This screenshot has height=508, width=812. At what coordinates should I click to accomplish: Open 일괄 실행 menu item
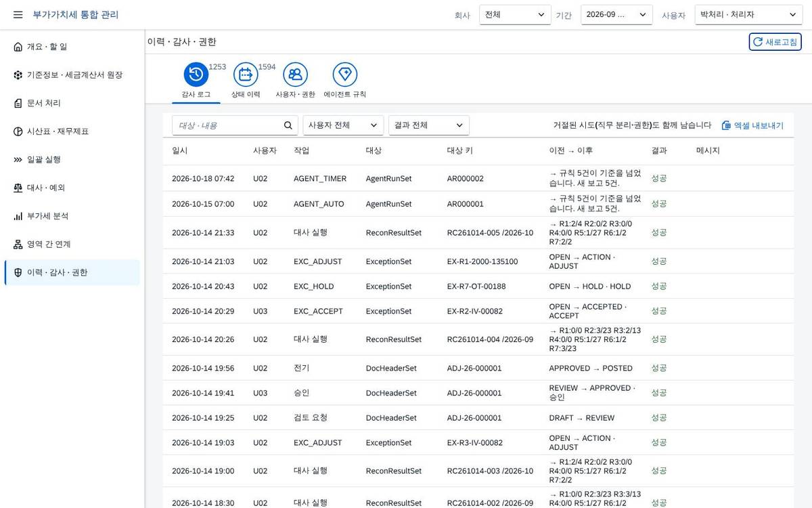pos(72,160)
